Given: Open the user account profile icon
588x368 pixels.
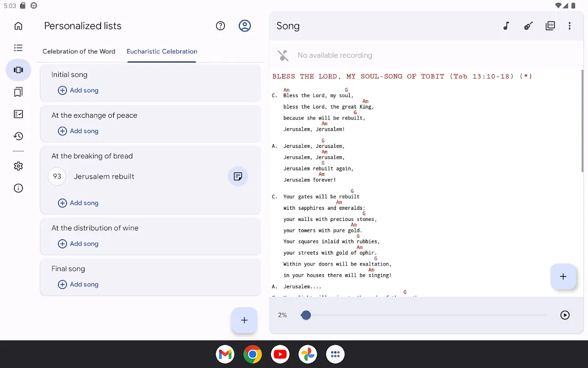Looking at the screenshot, I should point(245,26).
